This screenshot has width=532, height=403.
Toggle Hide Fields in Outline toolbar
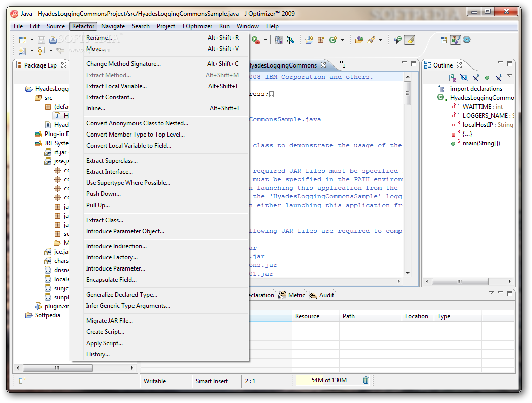[464, 78]
